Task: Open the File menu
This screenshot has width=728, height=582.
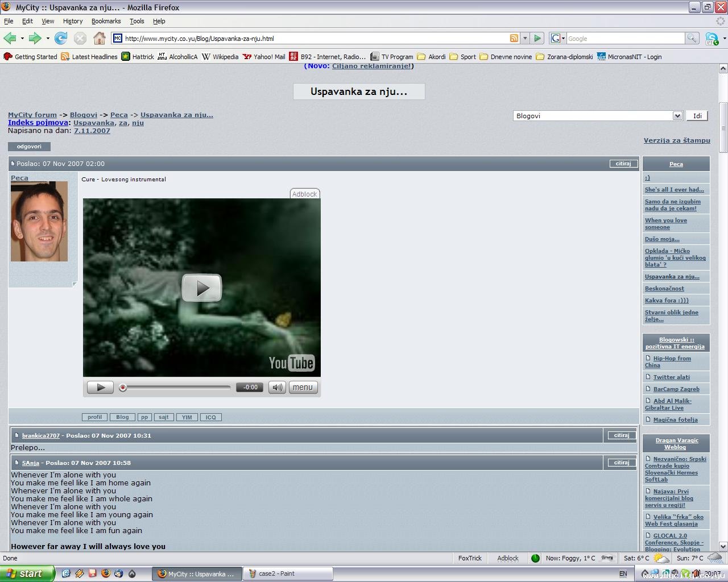Action: click(9, 21)
